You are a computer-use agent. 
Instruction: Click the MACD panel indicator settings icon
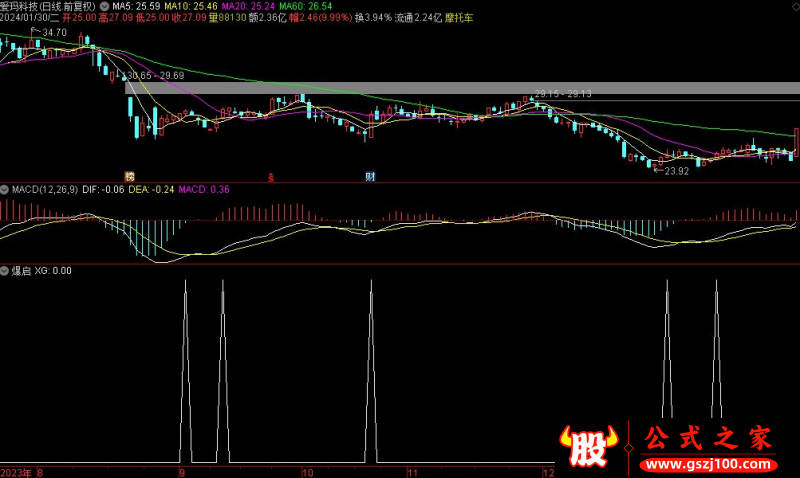click(x=5, y=189)
